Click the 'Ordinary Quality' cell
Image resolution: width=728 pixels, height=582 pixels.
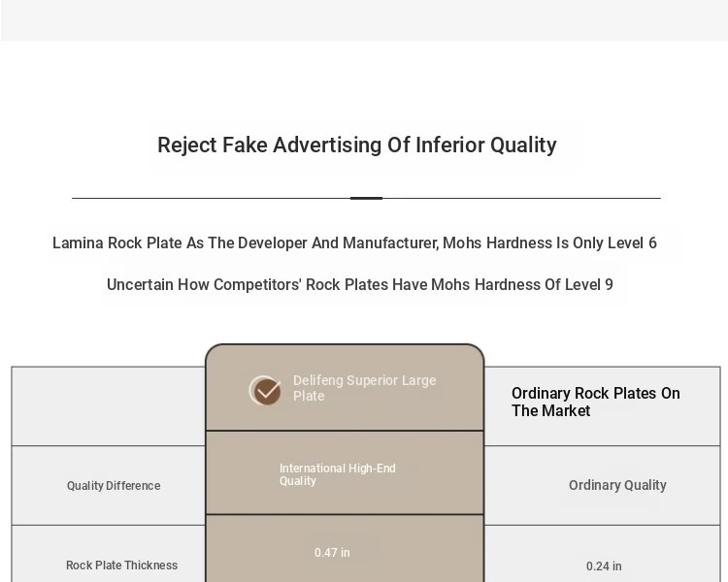pos(617,485)
